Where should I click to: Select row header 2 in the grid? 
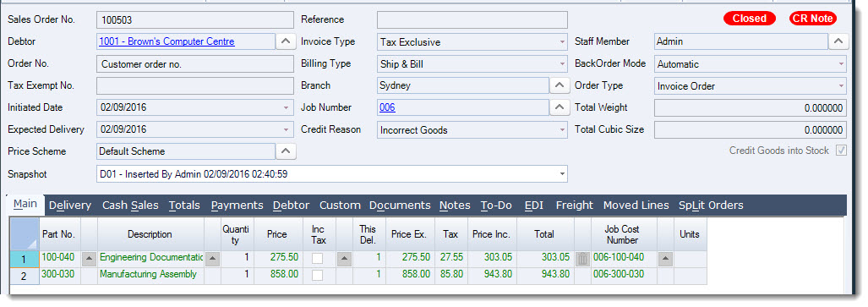click(x=25, y=276)
